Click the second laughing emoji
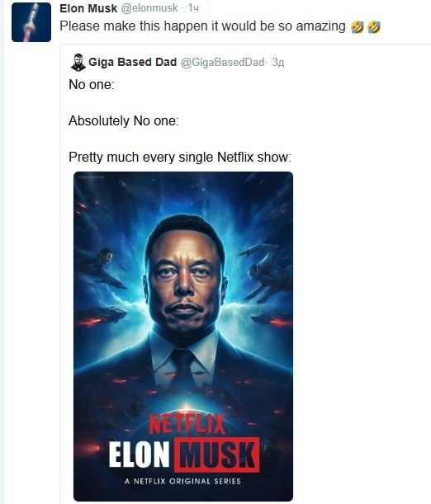This screenshot has height=504, width=431. click(374, 27)
